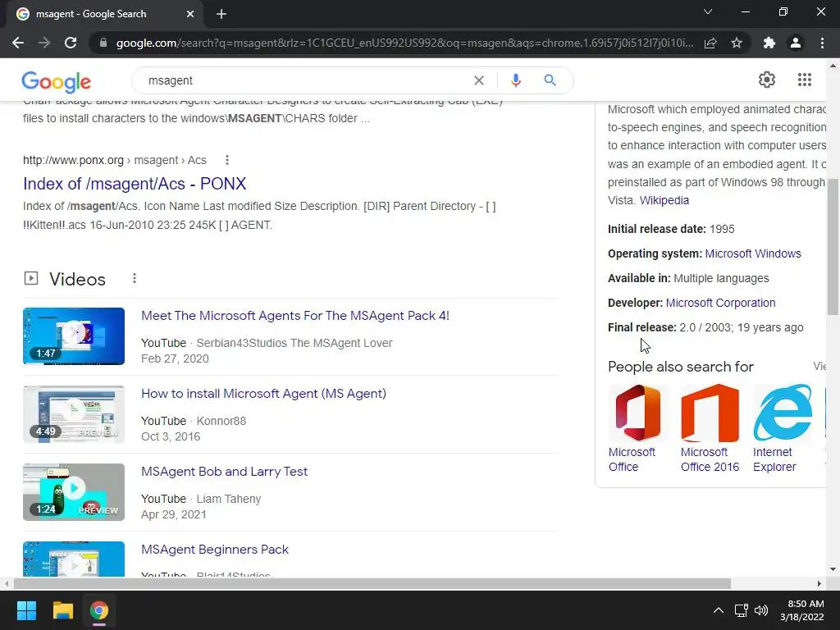840x630 pixels.
Task: Open Google quick settings gear
Action: point(767,80)
